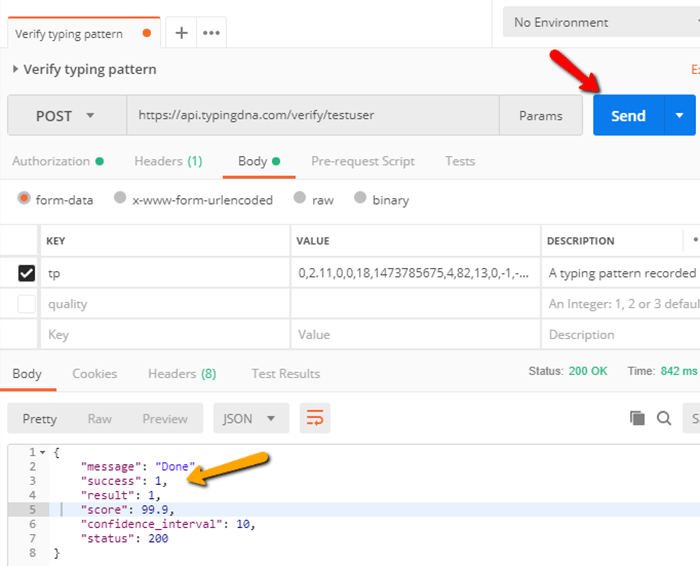Select x-www-form-urlencoded body type

click(120, 197)
